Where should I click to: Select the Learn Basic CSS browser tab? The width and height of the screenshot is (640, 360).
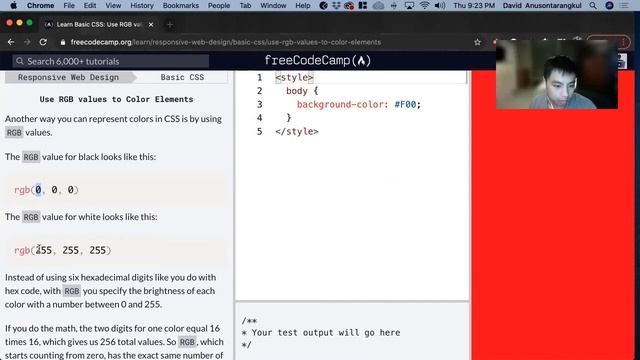pyautogui.click(x=98, y=24)
